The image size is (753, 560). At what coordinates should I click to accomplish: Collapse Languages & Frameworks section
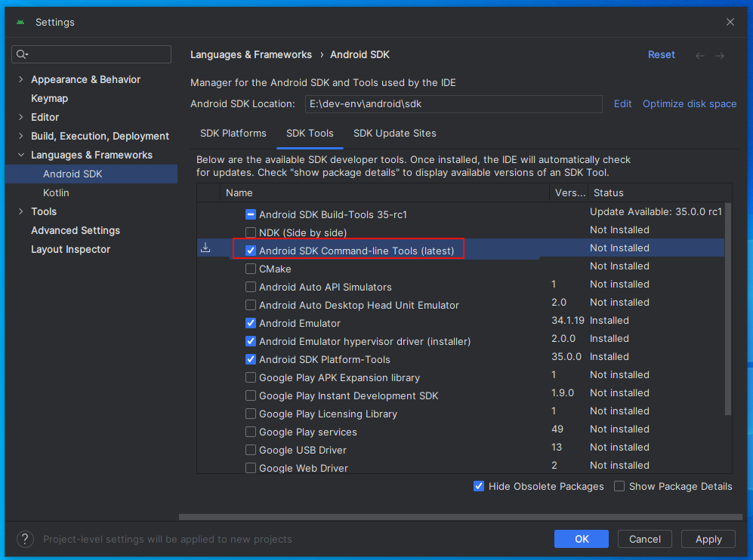click(20, 155)
